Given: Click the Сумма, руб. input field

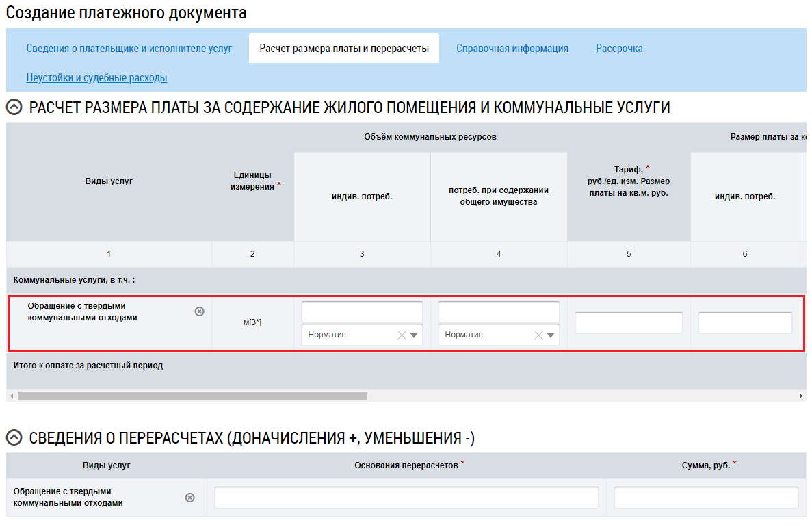Looking at the screenshot, I should [x=706, y=498].
